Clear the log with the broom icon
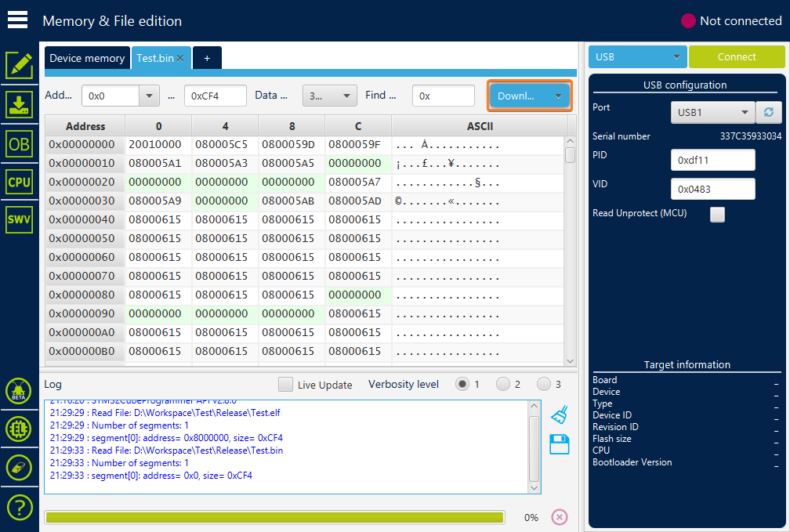Image resolution: width=790 pixels, height=532 pixels. [560, 414]
